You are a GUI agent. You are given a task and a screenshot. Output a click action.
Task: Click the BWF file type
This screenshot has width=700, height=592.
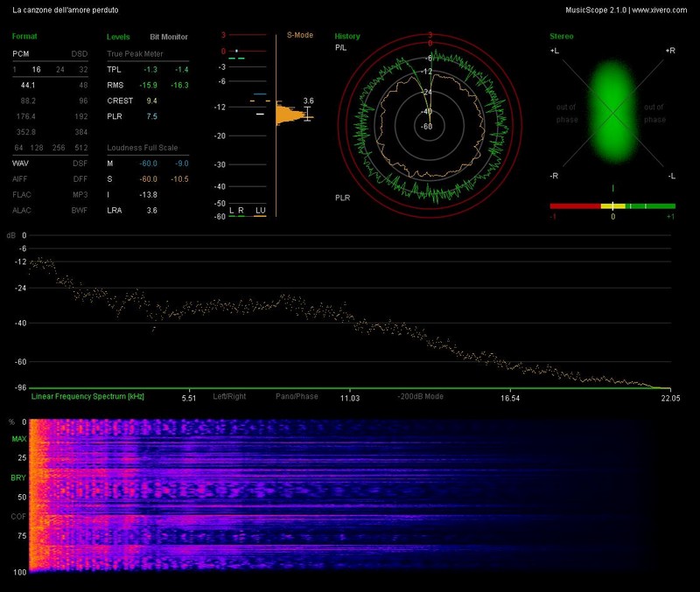[80, 210]
